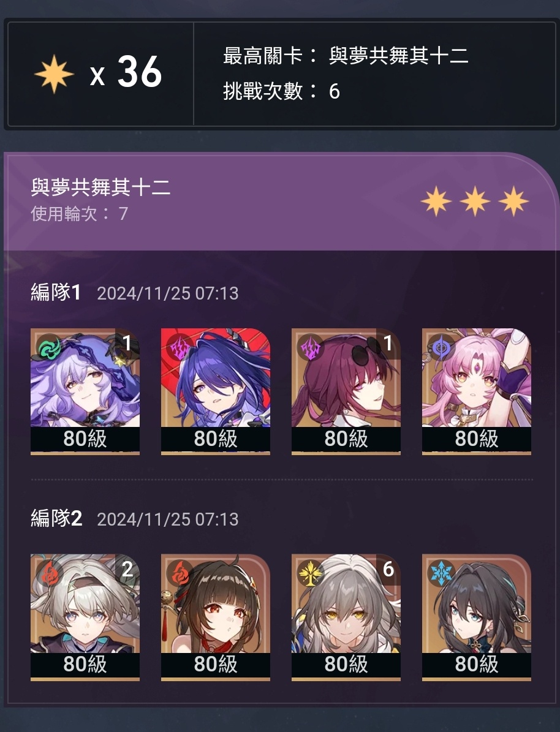This screenshot has height=732, width=560.
Task: Click the Quantum icon on pink-haired character
Action: pos(441,349)
